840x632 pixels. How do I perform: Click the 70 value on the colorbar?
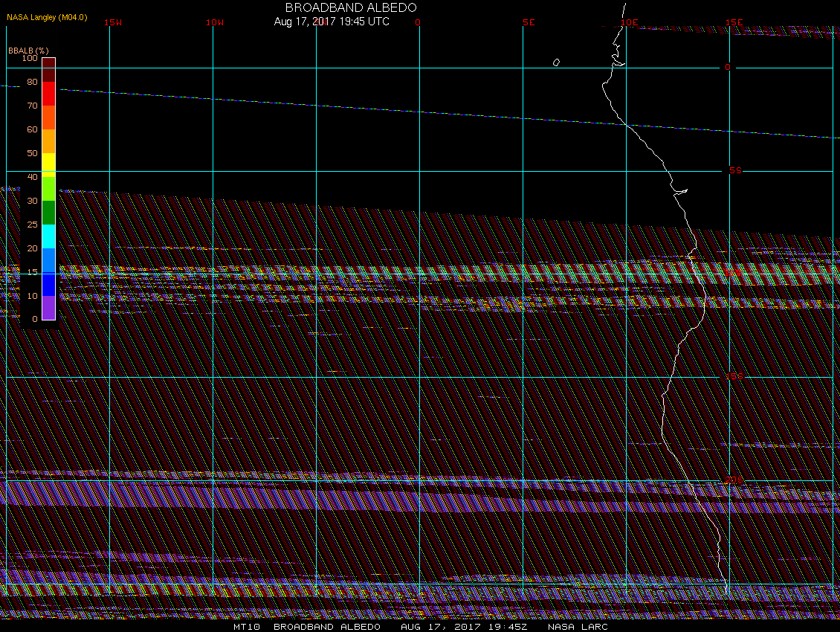[33, 106]
